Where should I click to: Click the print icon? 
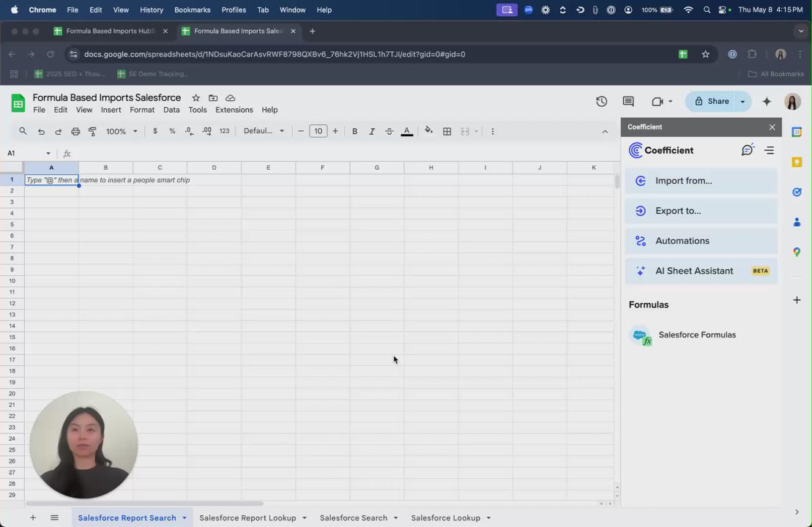tap(75, 132)
